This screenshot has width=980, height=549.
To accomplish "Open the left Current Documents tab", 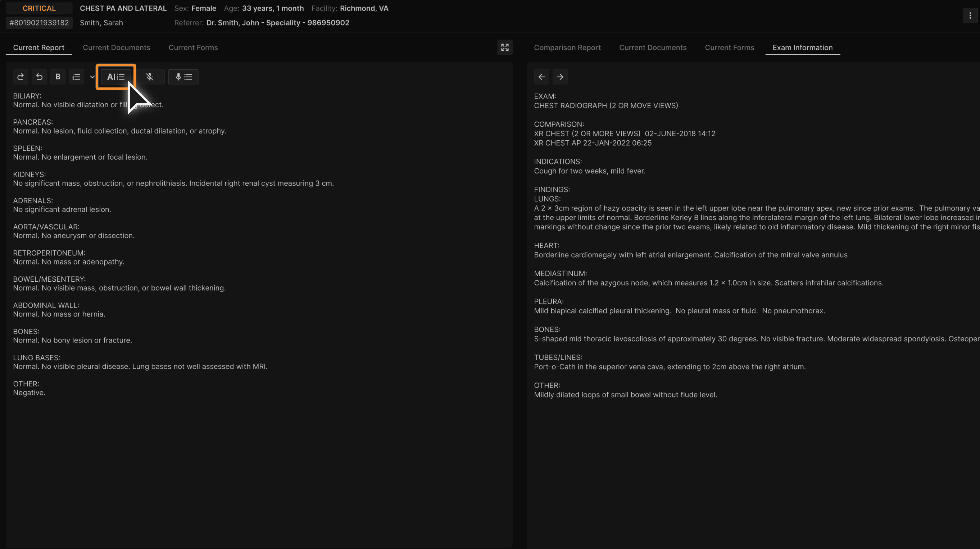I will 117,47.
